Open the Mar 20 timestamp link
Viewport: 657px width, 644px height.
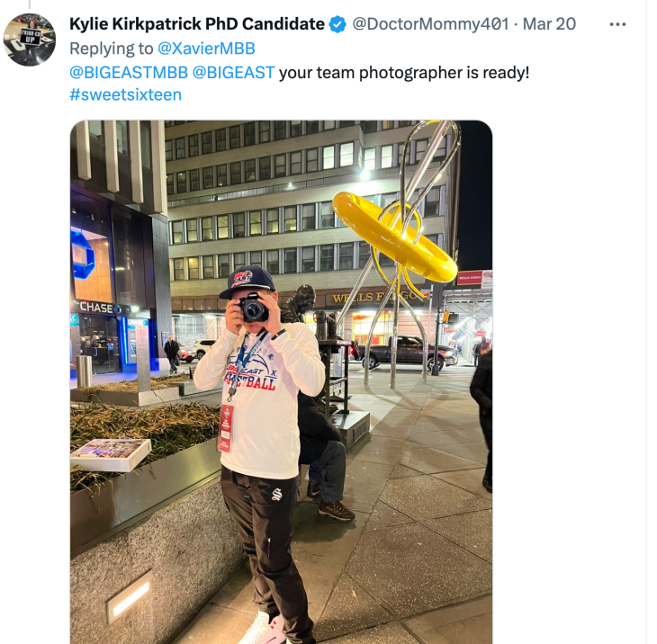pos(549,24)
